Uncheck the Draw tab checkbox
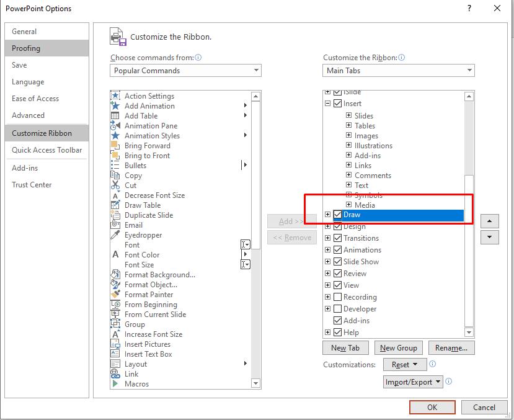The width and height of the screenshot is (514, 420). click(337, 215)
